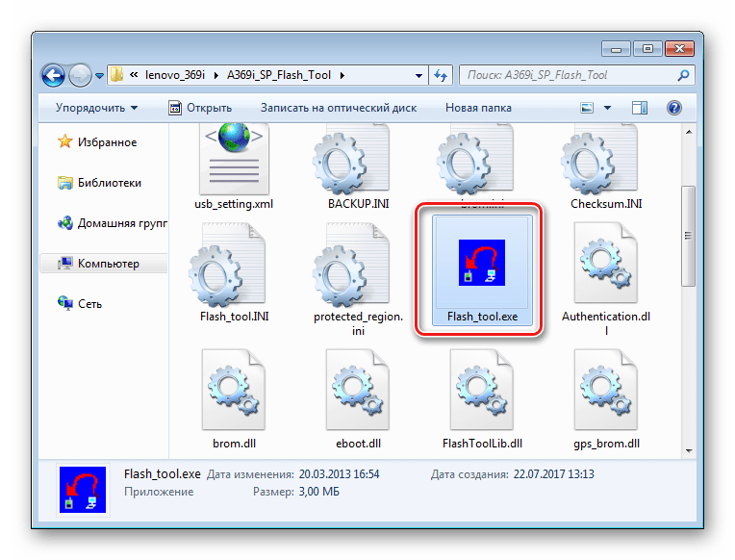Image resolution: width=735 pixels, height=560 pixels.
Task: Click the refresh button next to address bar
Action: click(441, 75)
